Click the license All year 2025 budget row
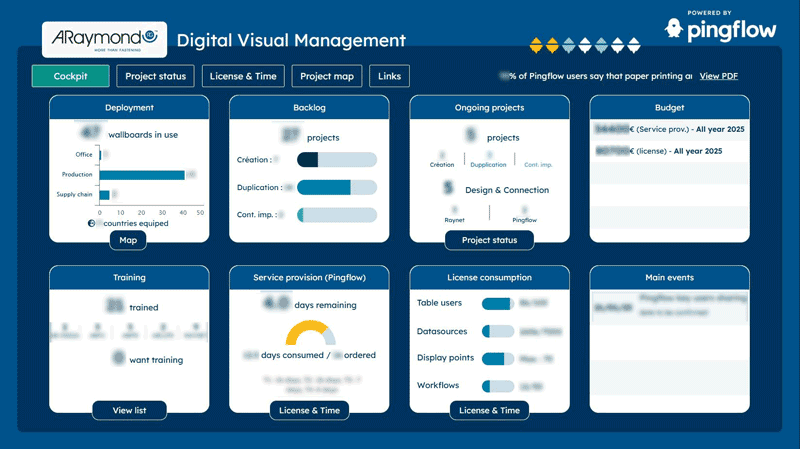This screenshot has width=800, height=449. click(x=669, y=151)
